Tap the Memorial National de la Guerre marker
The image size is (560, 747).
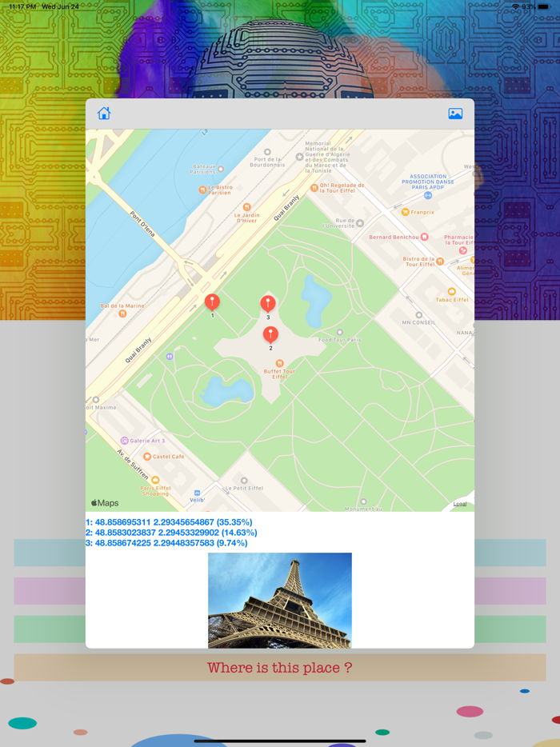coord(299,156)
